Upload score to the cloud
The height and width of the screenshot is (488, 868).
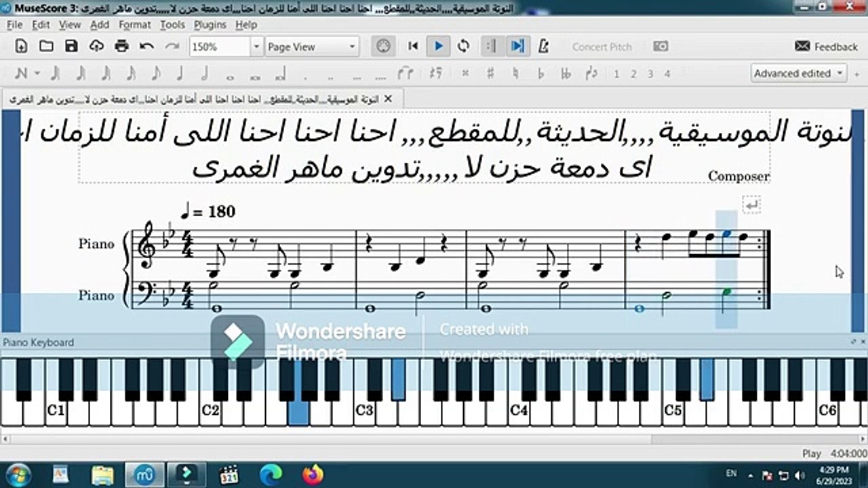click(x=96, y=46)
